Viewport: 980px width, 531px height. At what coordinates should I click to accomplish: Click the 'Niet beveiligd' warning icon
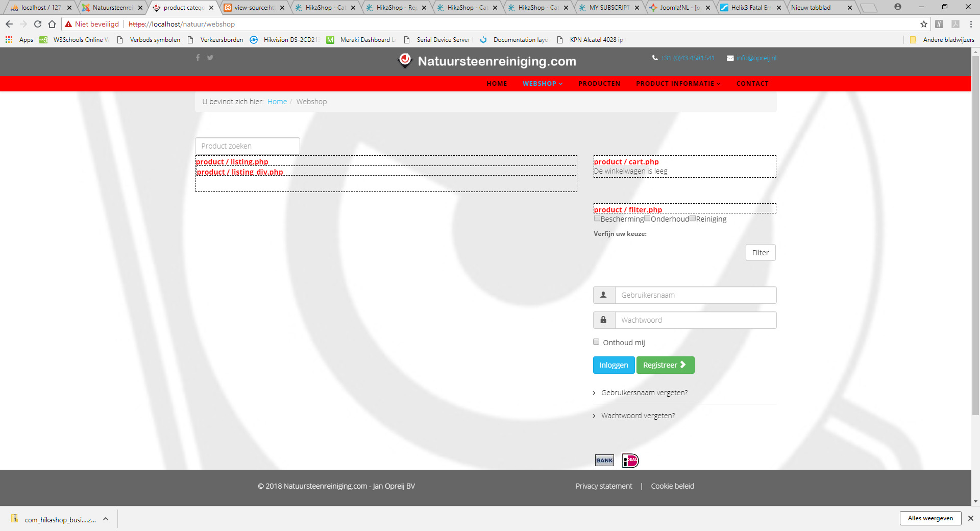[x=68, y=24]
